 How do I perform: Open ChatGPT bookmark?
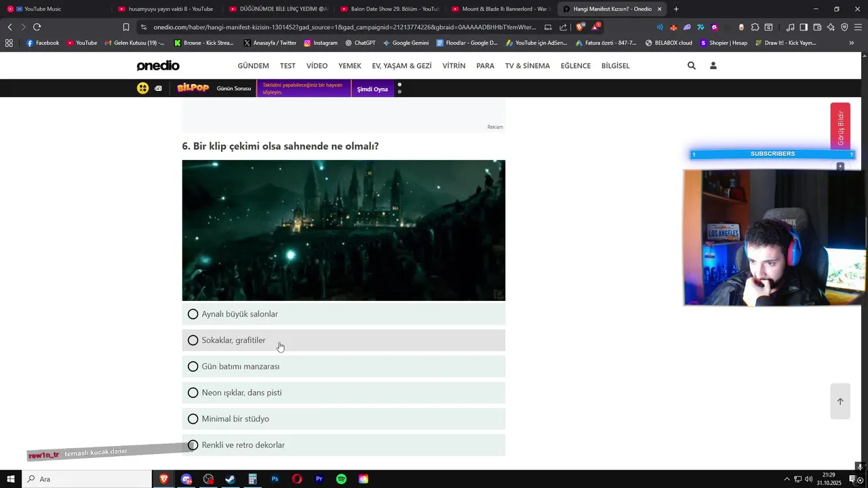tap(360, 43)
